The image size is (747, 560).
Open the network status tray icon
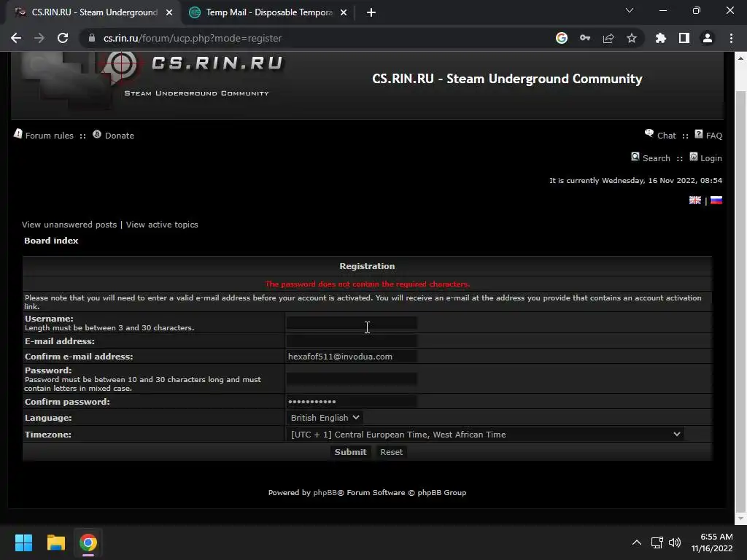pyautogui.click(x=657, y=542)
